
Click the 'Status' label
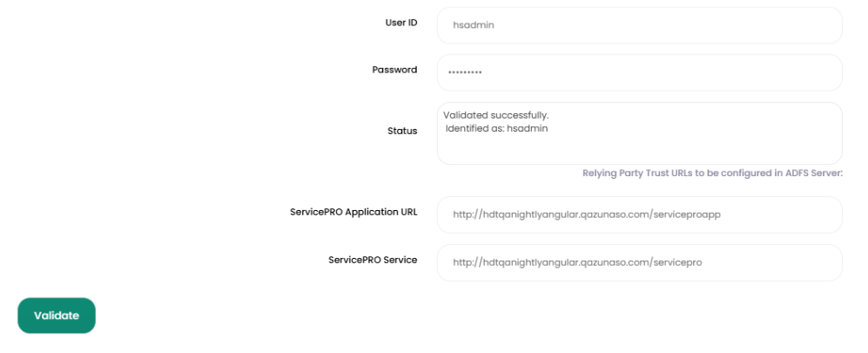(x=401, y=131)
